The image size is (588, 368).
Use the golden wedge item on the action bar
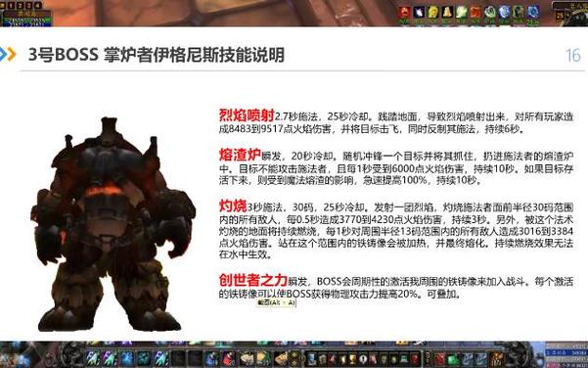point(281,359)
